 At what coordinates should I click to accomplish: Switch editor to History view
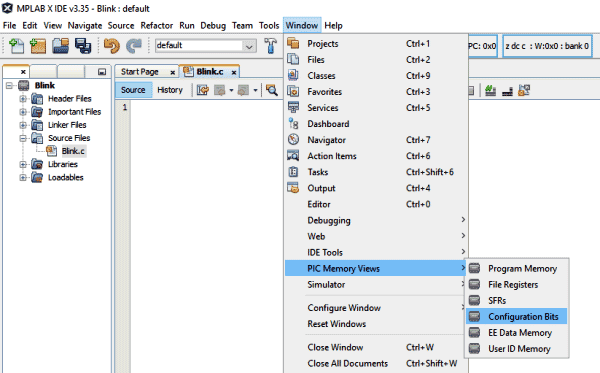click(x=170, y=90)
